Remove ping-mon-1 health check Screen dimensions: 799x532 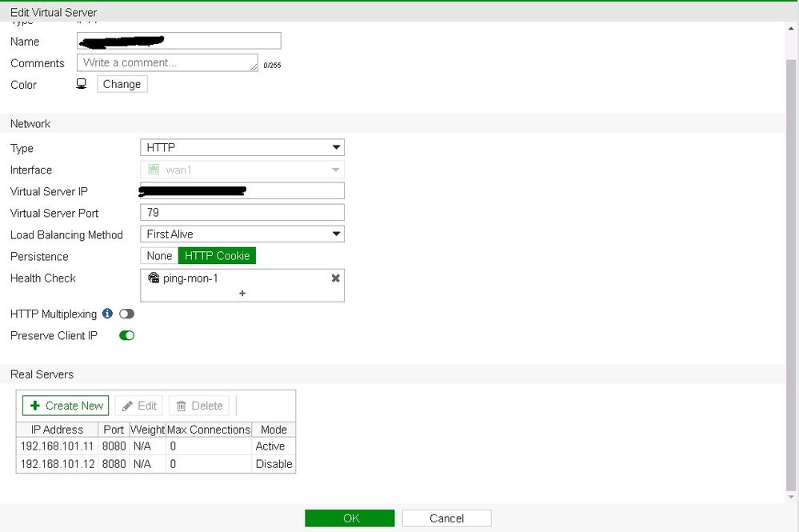click(335, 278)
